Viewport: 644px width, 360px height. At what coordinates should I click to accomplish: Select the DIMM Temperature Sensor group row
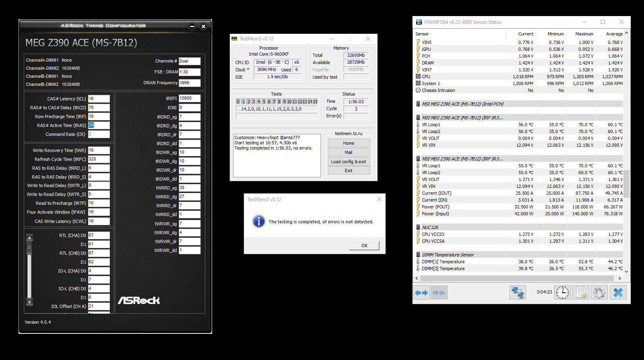pos(519,255)
